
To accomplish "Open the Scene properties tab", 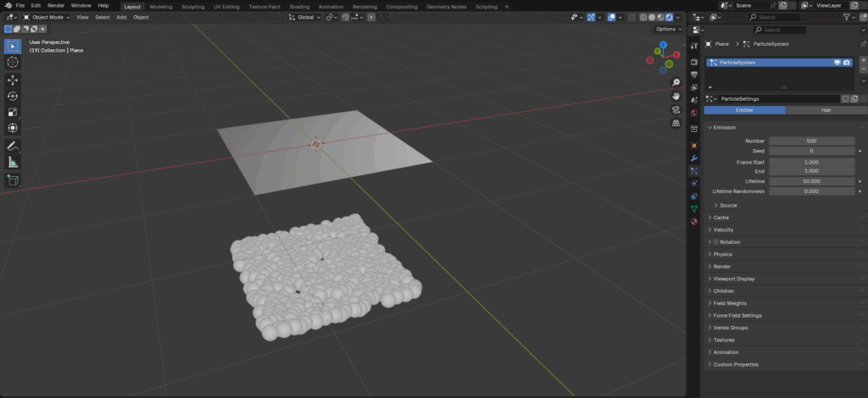I will click(694, 100).
